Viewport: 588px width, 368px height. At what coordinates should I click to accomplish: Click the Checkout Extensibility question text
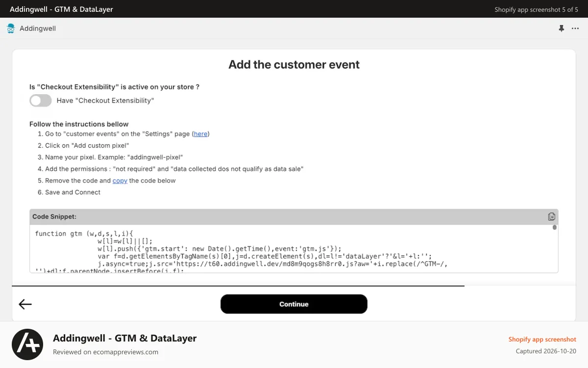coord(114,87)
